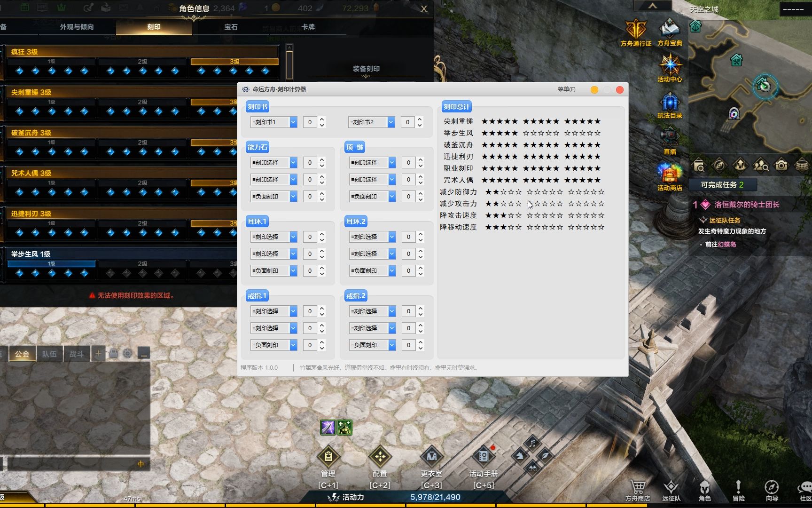Image resolution: width=812 pixels, height=508 pixels.
Task: Expand the 刻印书2 dropdown
Action: pyautogui.click(x=391, y=122)
